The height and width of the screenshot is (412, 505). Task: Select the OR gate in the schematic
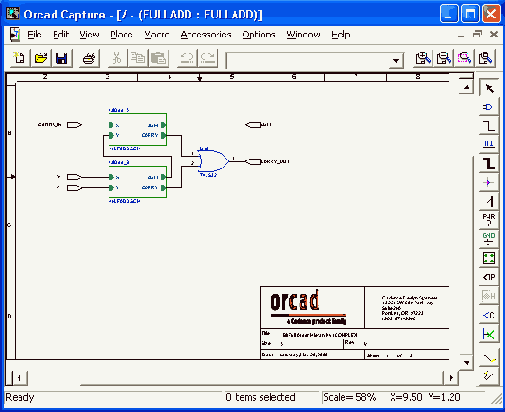213,161
